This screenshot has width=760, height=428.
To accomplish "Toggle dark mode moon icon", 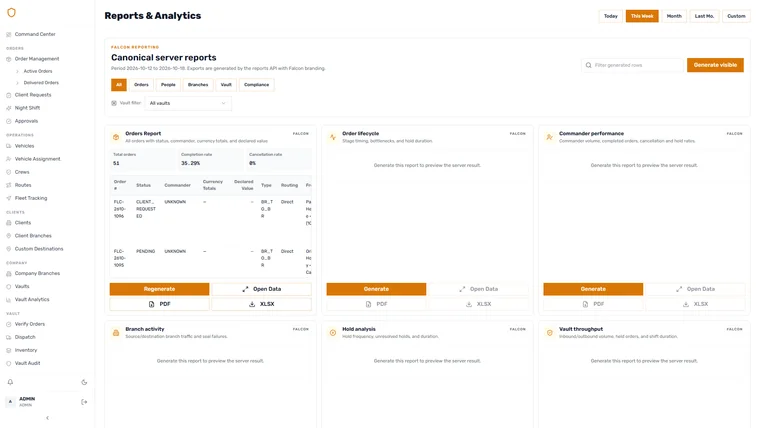I will tap(84, 382).
